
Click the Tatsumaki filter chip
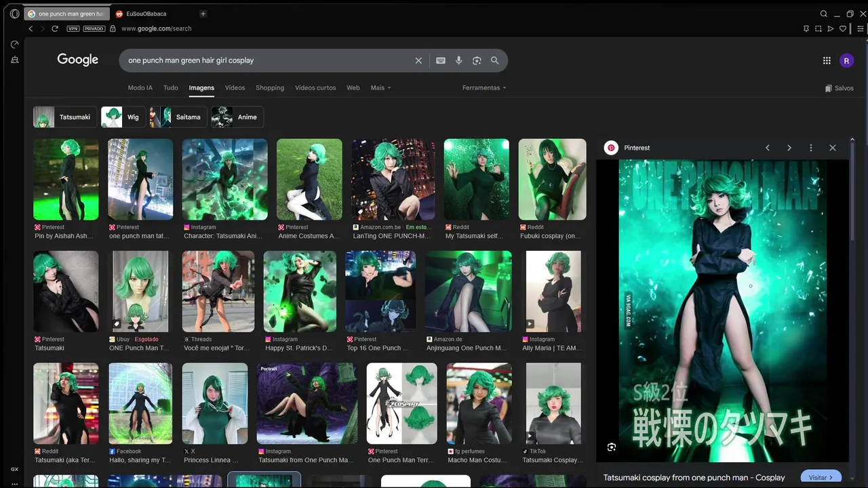point(64,117)
